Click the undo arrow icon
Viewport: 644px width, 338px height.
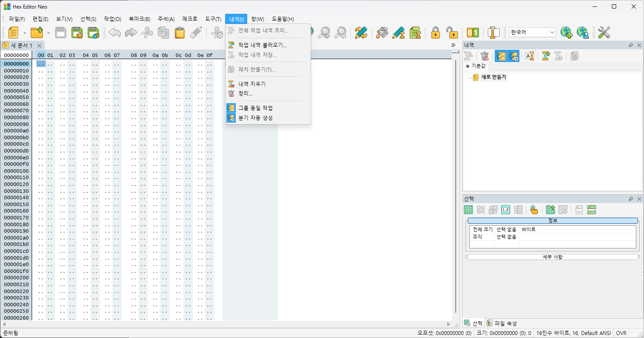coord(115,33)
